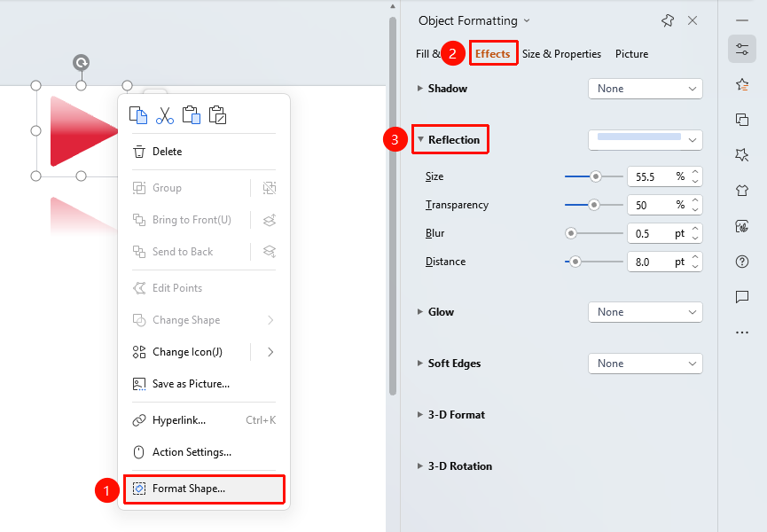
Task: Choose Delete from the context menu
Action: pos(204,152)
